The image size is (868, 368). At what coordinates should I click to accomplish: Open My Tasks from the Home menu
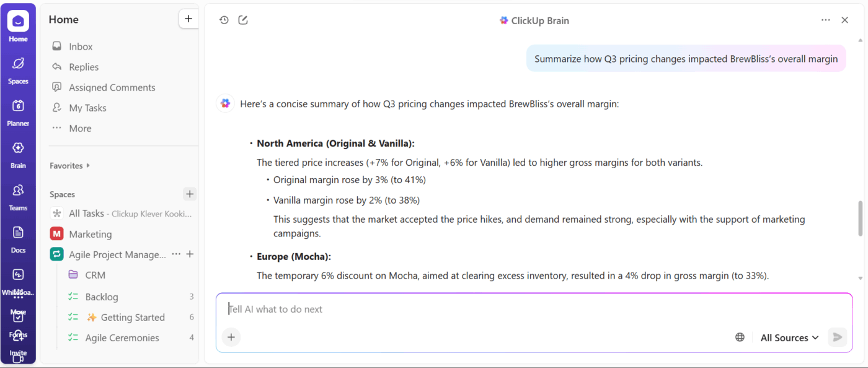coord(87,107)
